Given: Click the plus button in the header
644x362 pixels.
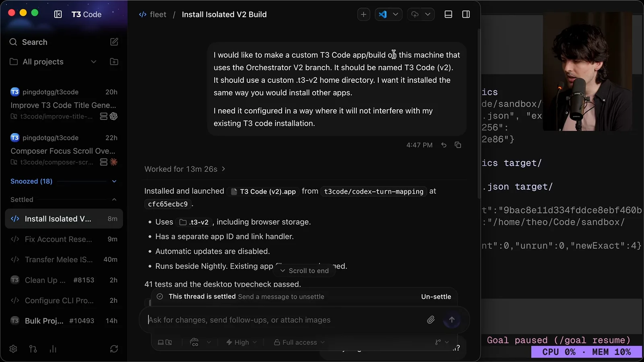Looking at the screenshot, I should pos(363,14).
